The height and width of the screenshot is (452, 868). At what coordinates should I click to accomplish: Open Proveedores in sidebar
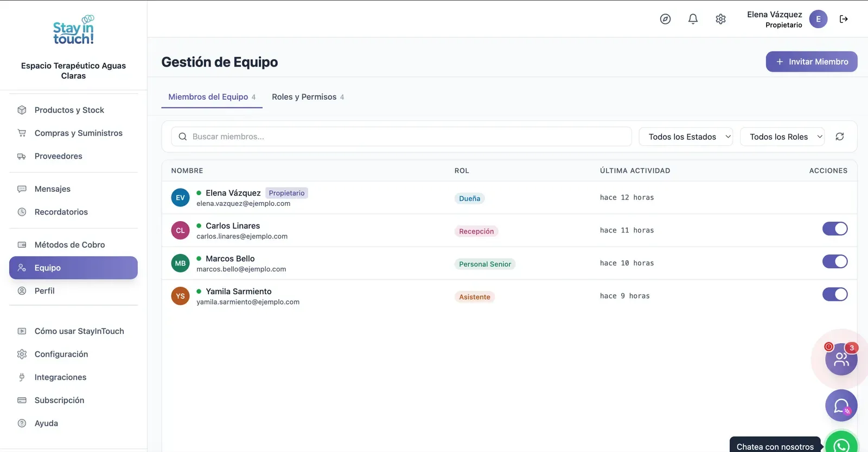pos(73,156)
